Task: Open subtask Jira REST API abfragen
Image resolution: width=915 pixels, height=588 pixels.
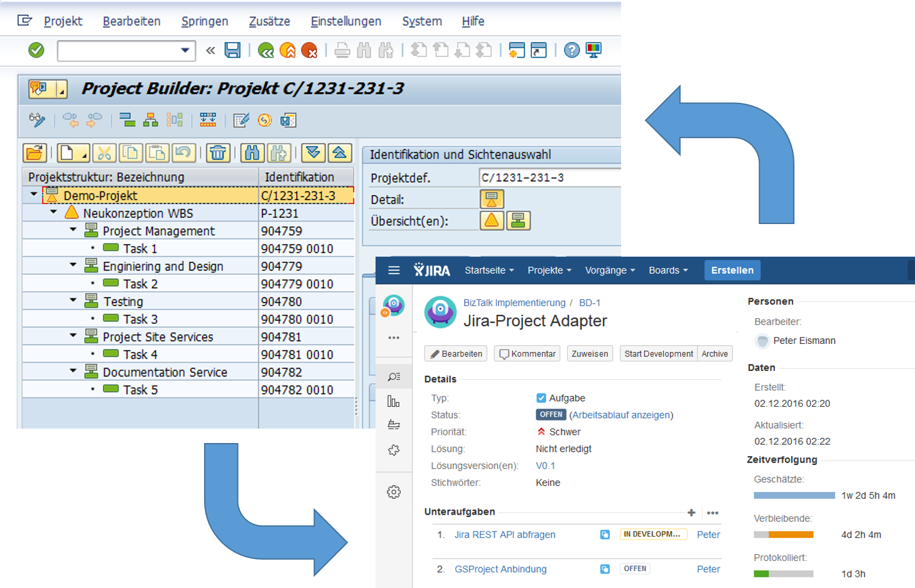Action: [505, 535]
